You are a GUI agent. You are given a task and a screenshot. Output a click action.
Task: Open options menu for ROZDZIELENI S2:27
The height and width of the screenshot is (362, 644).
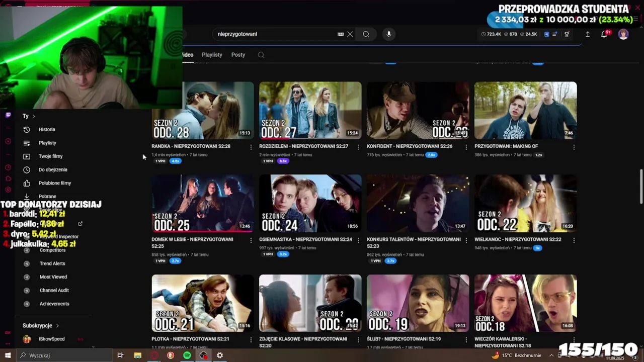click(359, 147)
